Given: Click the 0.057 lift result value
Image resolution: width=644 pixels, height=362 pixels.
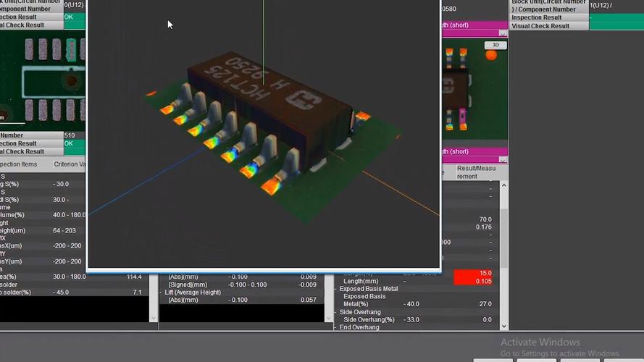Looking at the screenshot, I should [309, 300].
